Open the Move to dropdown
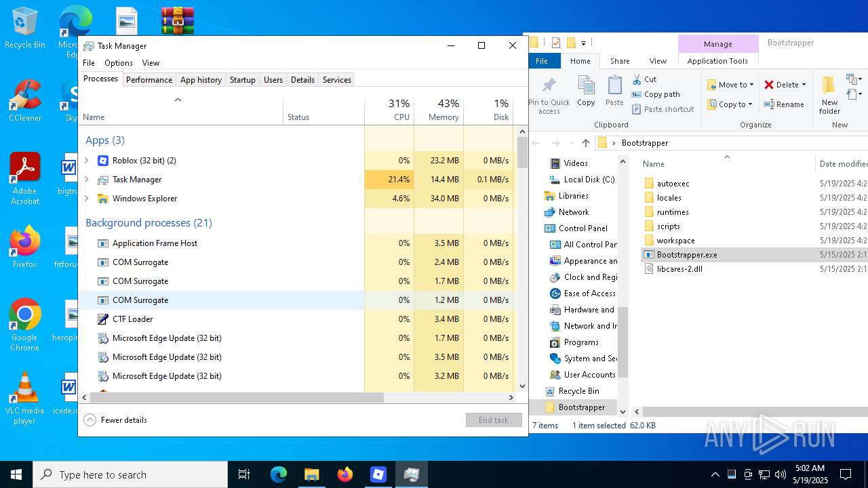This screenshot has width=868, height=488. point(730,85)
